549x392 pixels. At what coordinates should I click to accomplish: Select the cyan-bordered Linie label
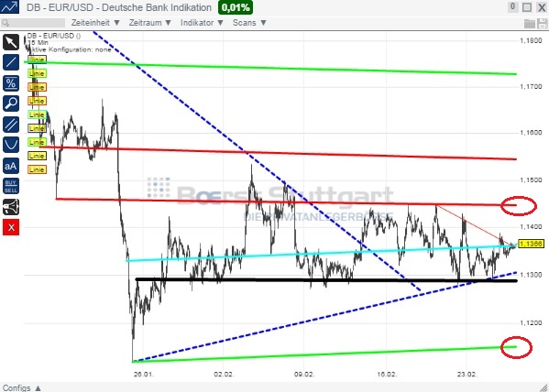point(37,114)
